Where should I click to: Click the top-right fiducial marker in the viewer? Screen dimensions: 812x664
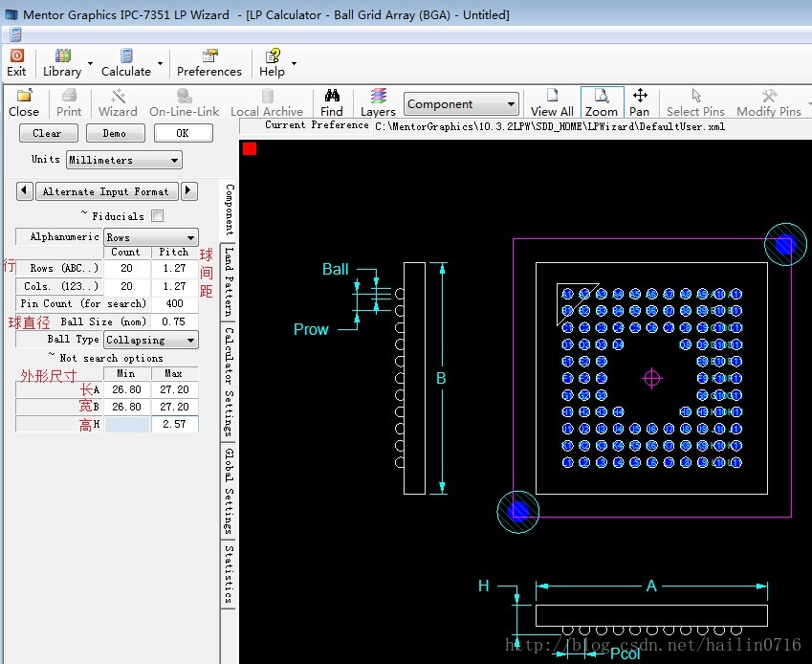pyautogui.click(x=785, y=245)
